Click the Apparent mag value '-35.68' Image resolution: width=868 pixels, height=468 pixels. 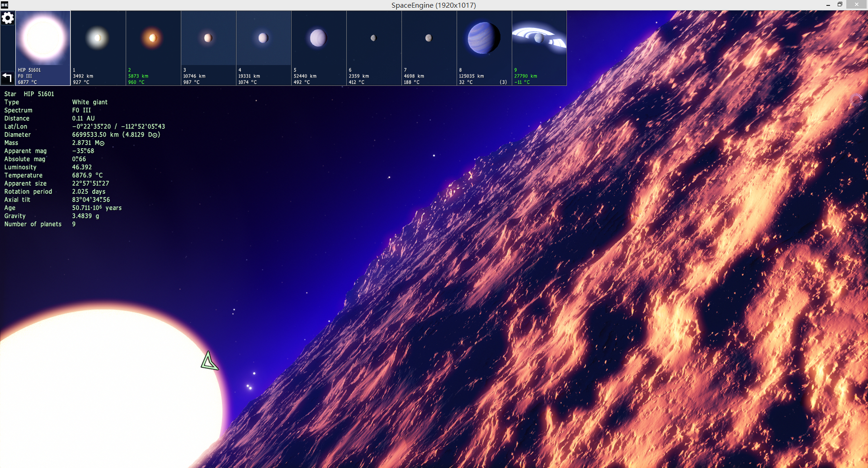[83, 151]
